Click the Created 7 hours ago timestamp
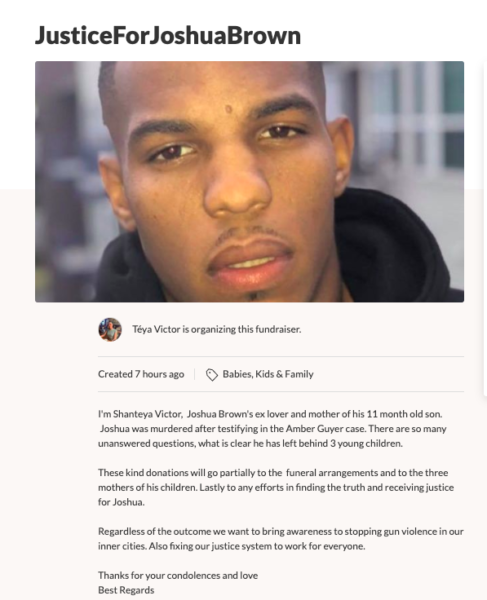 (141, 374)
